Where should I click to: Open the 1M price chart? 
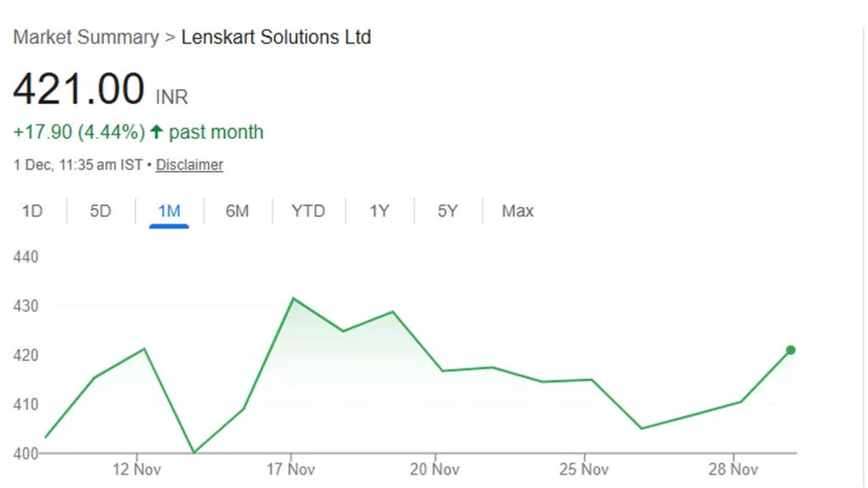click(168, 211)
